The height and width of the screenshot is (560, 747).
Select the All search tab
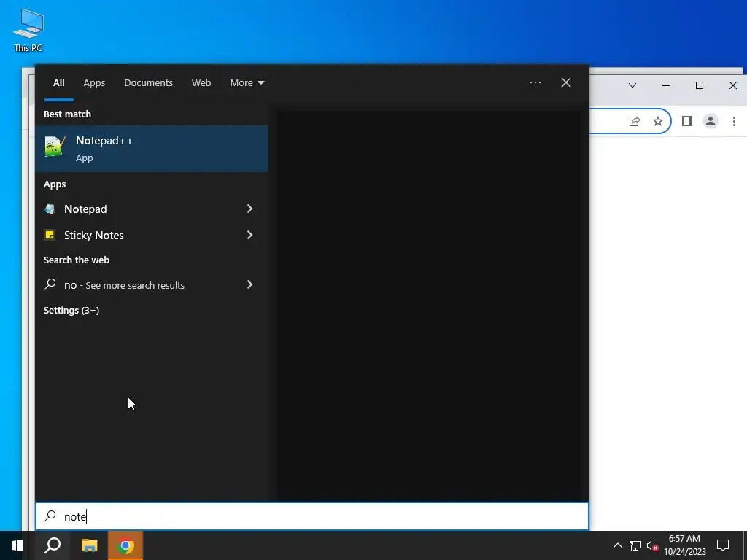click(58, 83)
